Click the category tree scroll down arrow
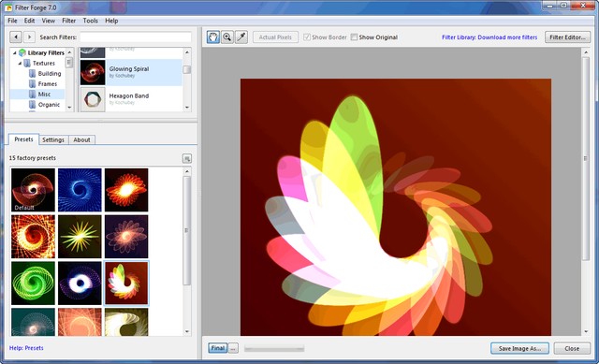This screenshot has height=364, width=599. pyautogui.click(x=69, y=108)
